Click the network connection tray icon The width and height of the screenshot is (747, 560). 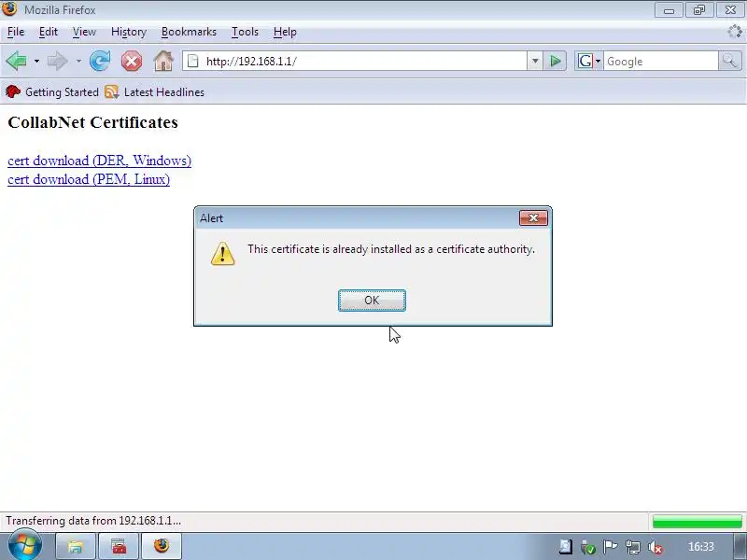click(633, 547)
